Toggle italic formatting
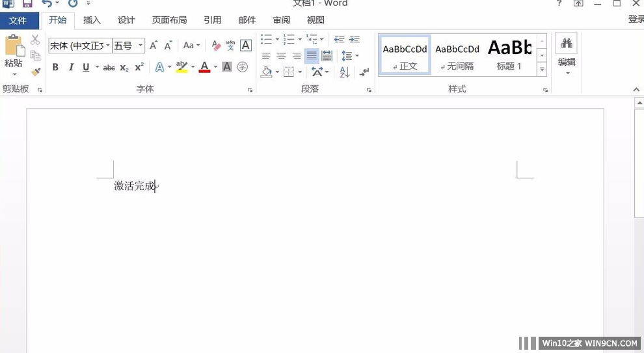 click(x=71, y=67)
